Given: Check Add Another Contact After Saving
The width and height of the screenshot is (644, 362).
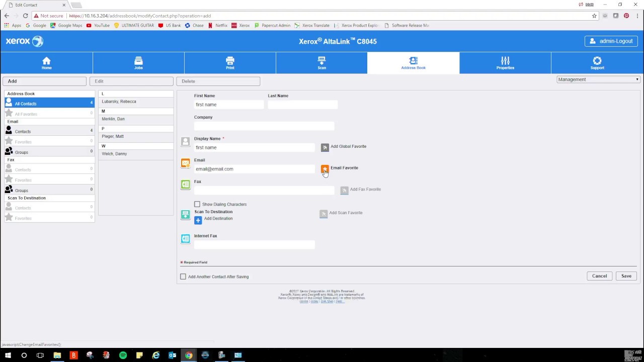Looking at the screenshot, I should 183,277.
